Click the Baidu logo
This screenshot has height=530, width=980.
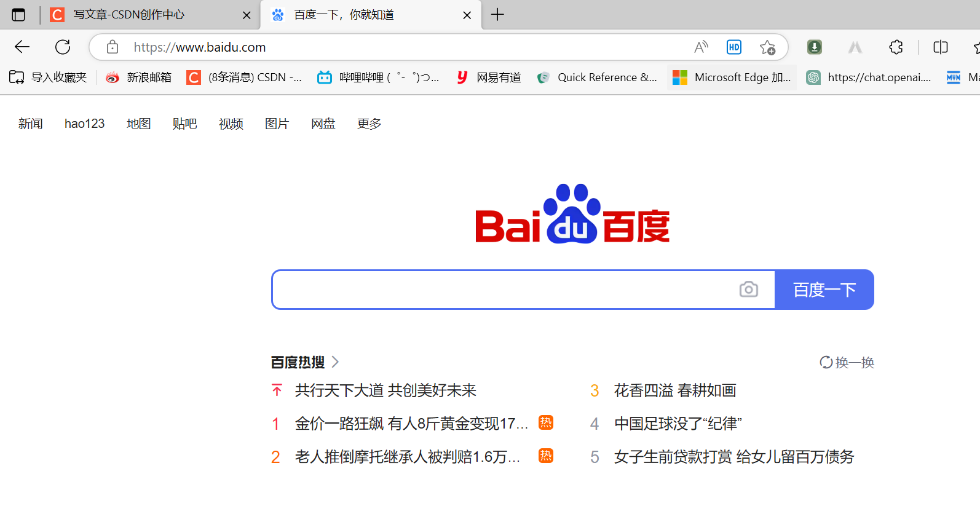click(572, 213)
